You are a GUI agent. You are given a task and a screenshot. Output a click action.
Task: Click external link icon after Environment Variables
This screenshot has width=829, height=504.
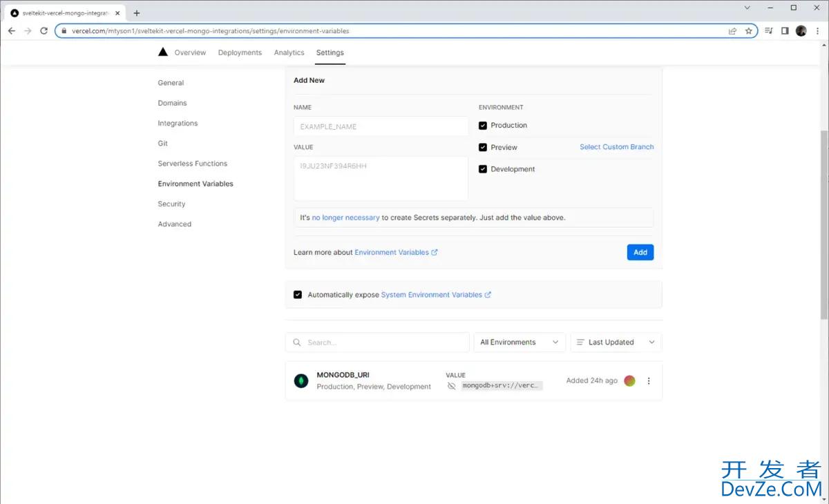click(435, 253)
